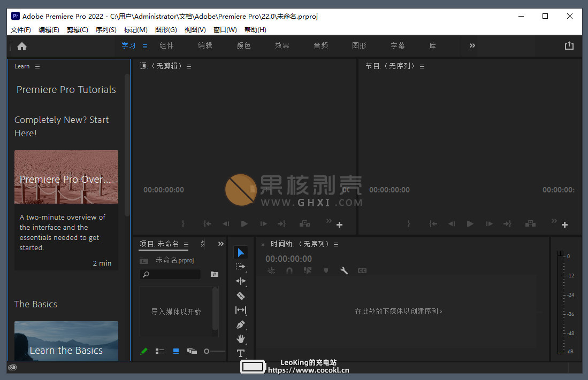Select the Hand tool
Screen dimensions: 588x380
point(240,339)
